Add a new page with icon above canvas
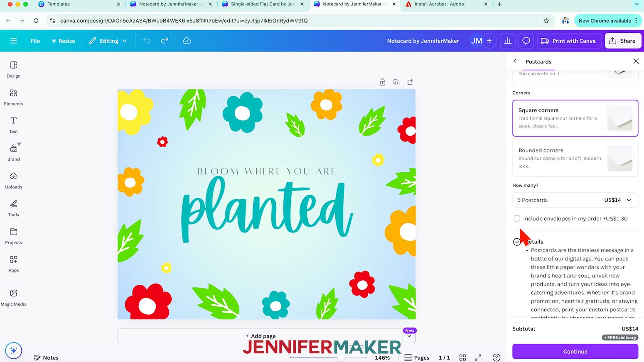The width and height of the screenshot is (644, 362). click(x=410, y=82)
